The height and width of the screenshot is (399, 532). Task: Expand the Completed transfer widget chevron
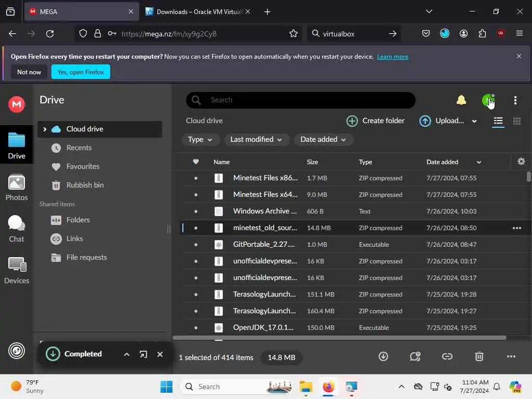pos(127,354)
